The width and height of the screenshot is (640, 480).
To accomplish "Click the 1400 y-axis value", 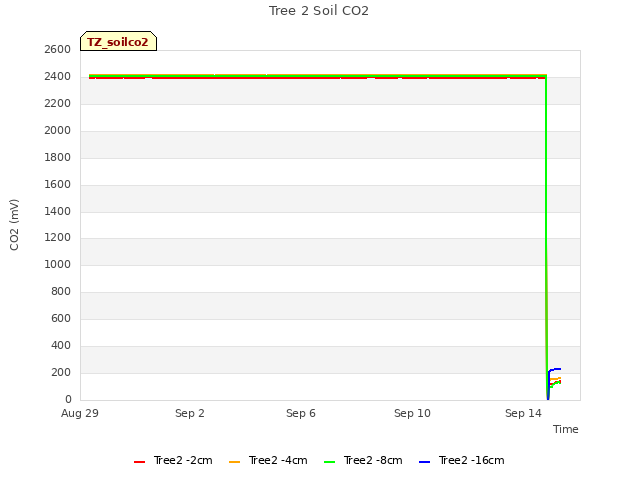I will 58,211.
